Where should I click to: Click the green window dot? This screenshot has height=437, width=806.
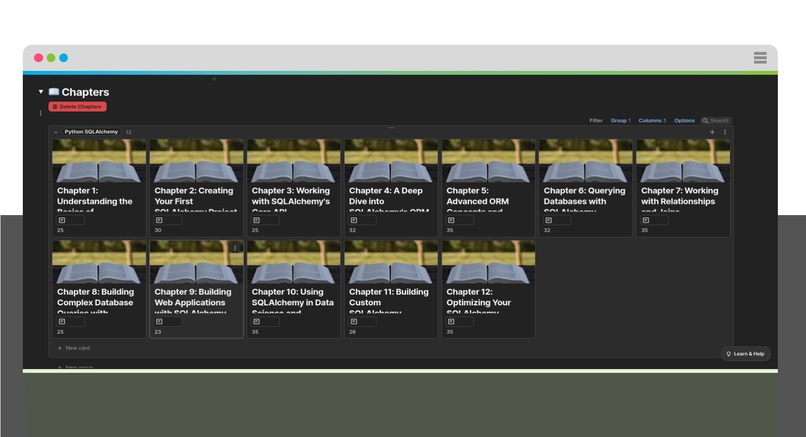51,58
